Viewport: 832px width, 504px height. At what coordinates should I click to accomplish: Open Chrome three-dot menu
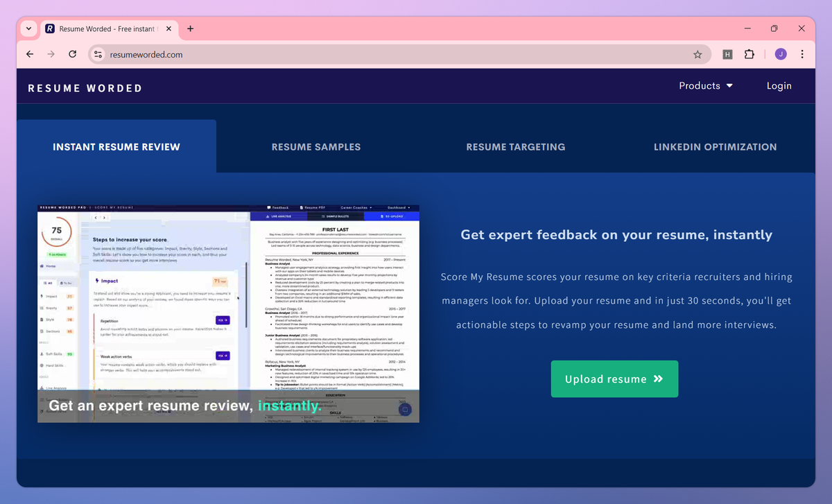802,54
